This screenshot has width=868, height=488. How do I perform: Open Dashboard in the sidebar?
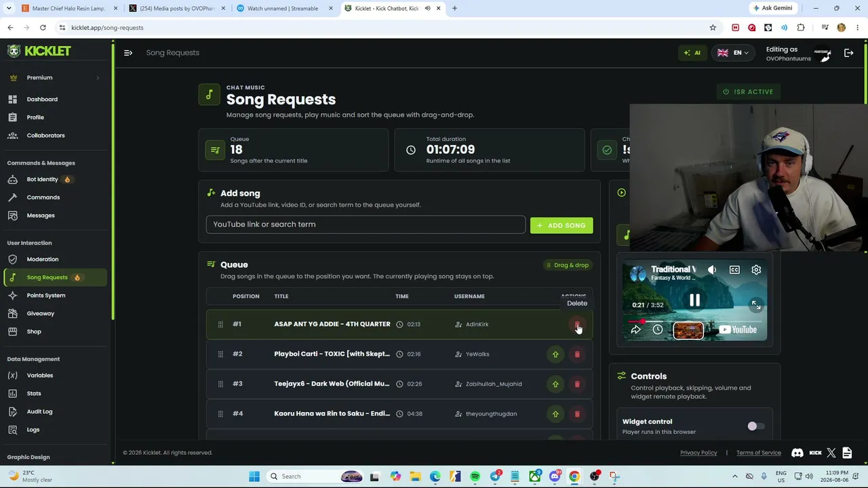(x=42, y=100)
